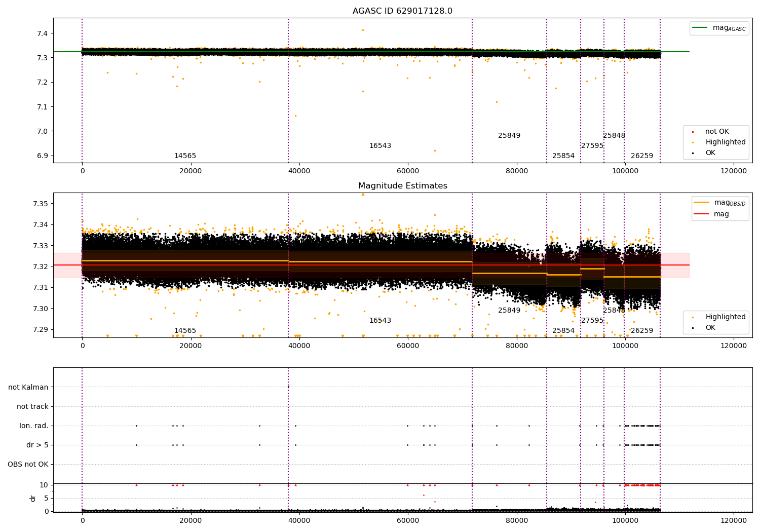760x532 pixels.
Task: Click obsid label 25854 in top plot
Action: (x=563, y=156)
